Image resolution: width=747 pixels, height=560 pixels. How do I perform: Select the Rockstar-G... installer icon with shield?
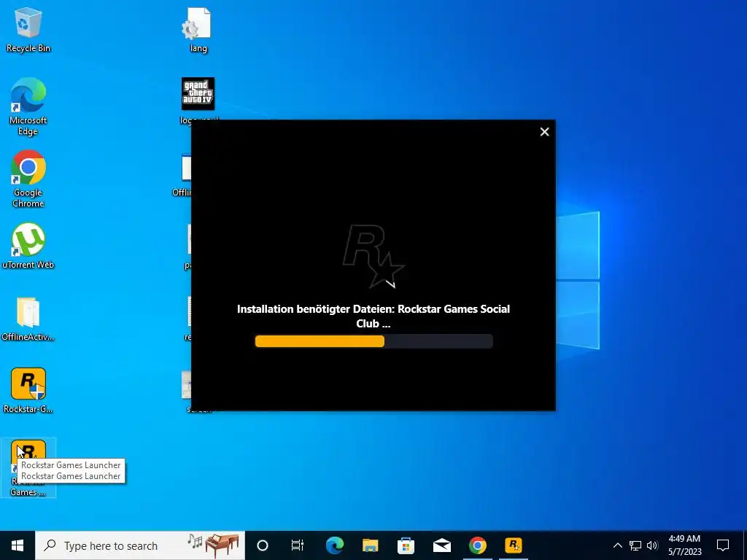point(28,391)
